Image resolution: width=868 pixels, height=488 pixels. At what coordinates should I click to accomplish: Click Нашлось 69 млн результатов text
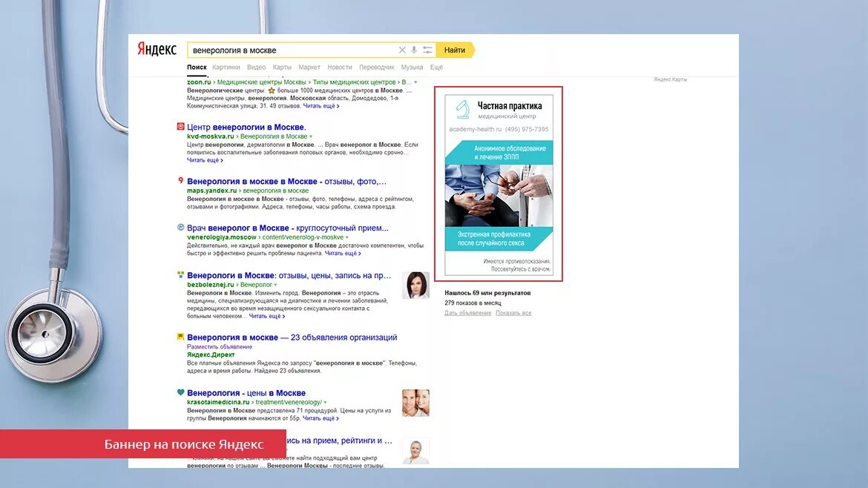coord(487,293)
